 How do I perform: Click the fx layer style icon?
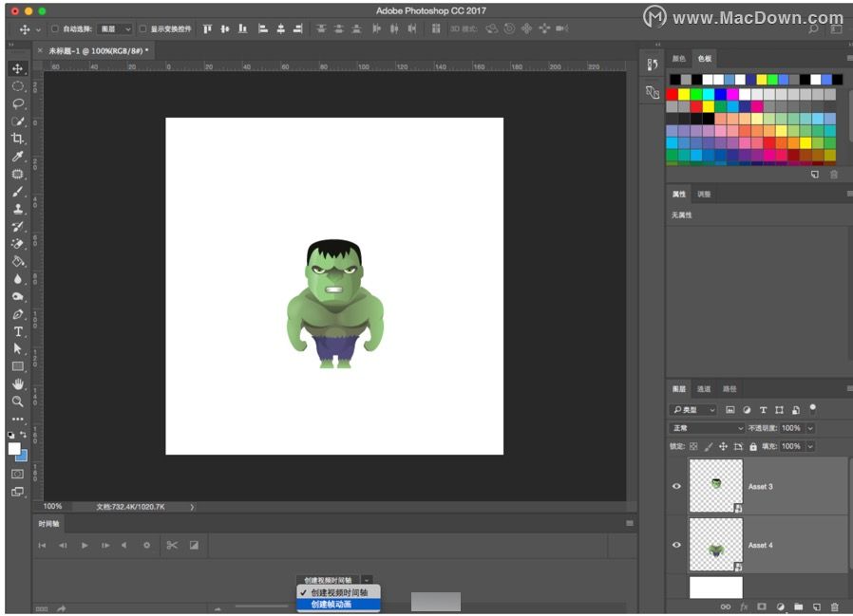[744, 607]
